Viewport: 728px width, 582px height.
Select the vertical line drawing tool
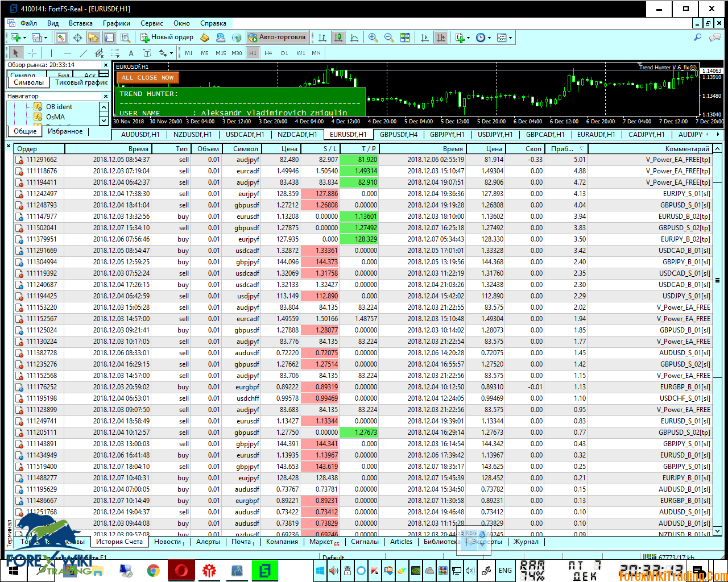51,53
